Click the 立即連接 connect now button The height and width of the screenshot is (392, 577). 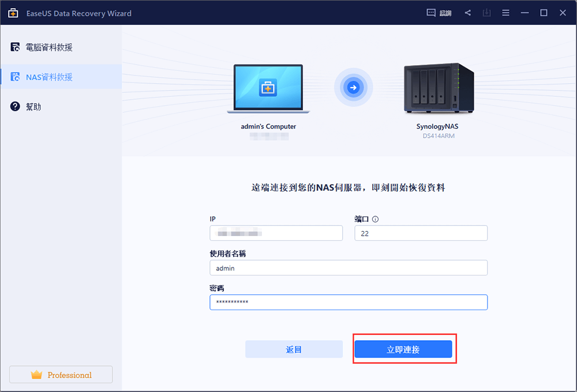[x=403, y=349]
